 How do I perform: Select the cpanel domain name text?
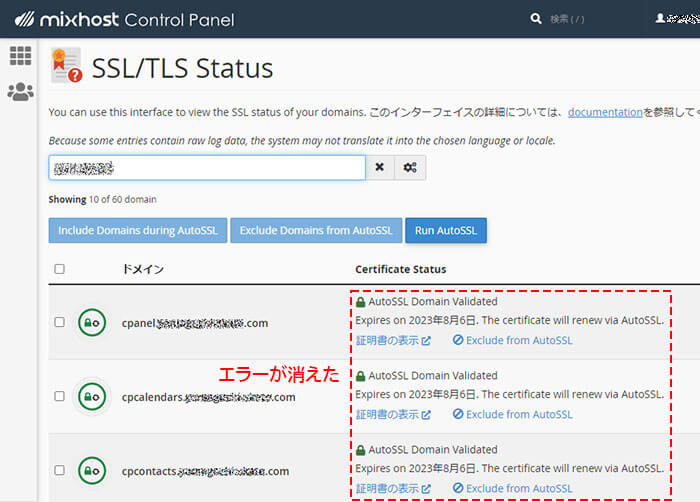tap(195, 323)
